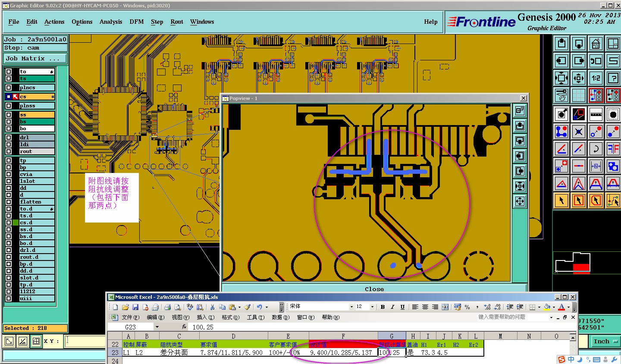Open the Windows menu in Genesis
This screenshot has width=621, height=364.
point(202,22)
